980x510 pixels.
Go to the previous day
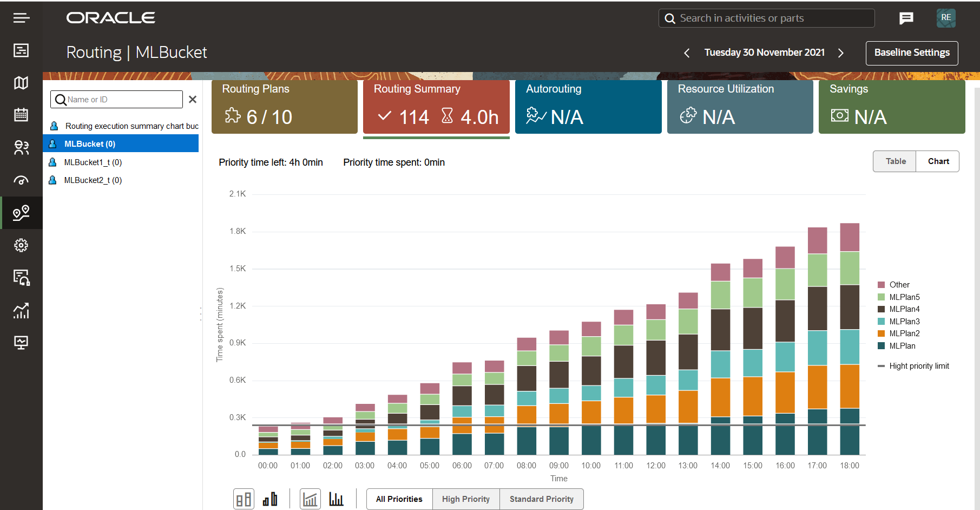click(687, 53)
